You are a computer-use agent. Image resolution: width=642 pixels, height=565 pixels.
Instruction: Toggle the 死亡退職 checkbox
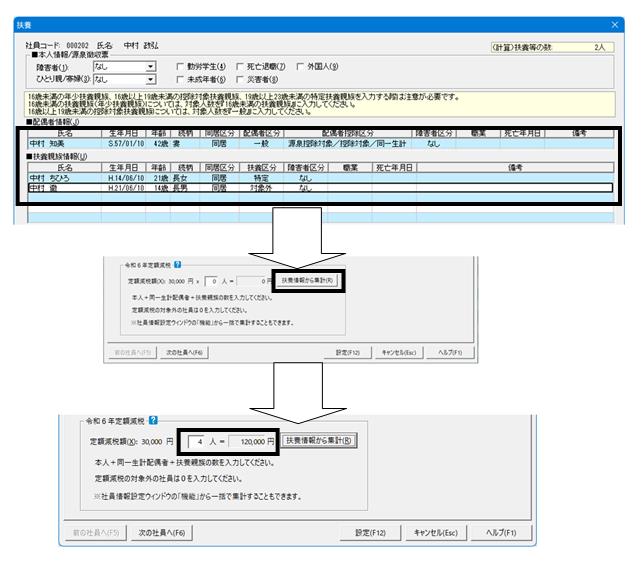(240, 66)
